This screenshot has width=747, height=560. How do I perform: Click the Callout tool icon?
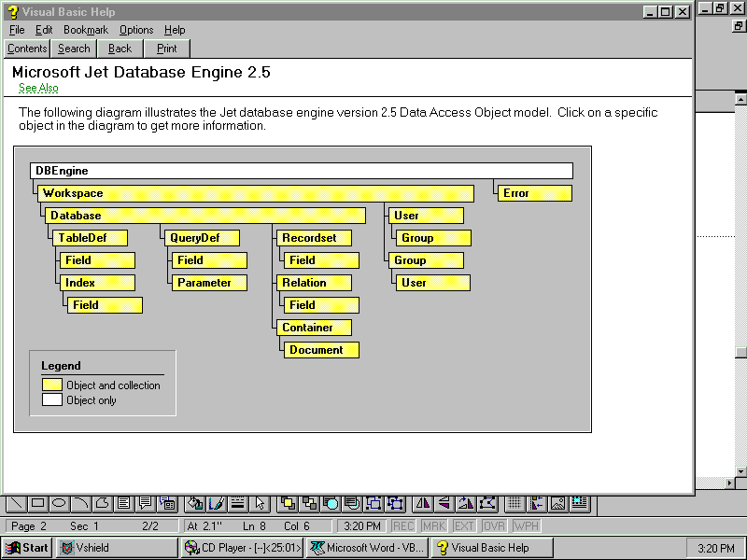click(x=146, y=504)
